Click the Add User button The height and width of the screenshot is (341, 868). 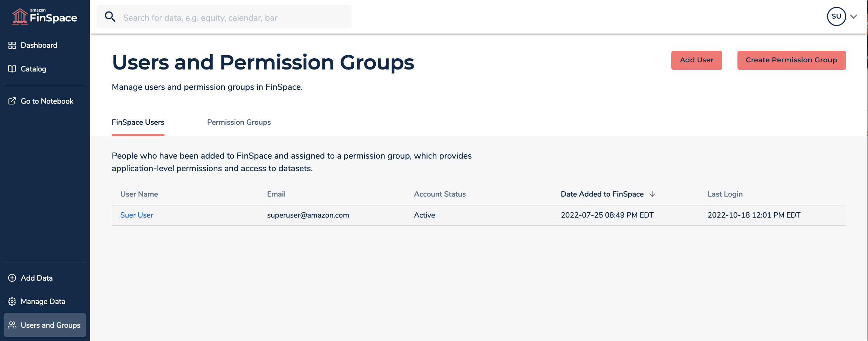(696, 60)
